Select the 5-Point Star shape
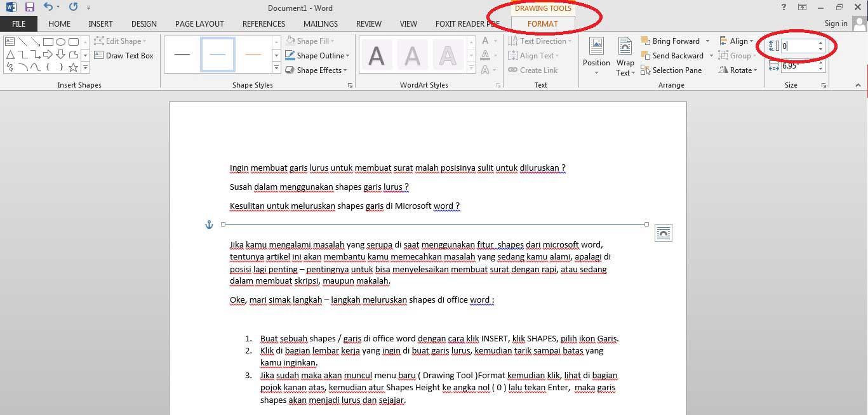Viewport: 868px width, 415px height. tap(73, 67)
